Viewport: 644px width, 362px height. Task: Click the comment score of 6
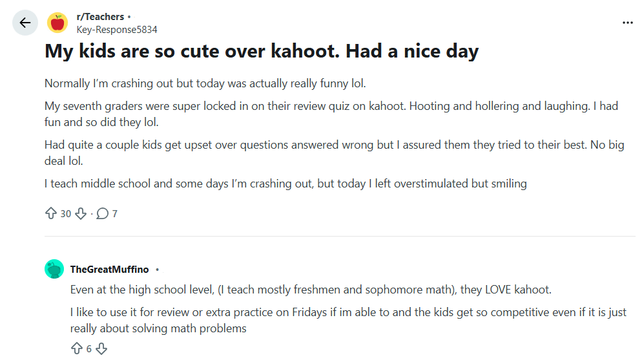(x=89, y=349)
